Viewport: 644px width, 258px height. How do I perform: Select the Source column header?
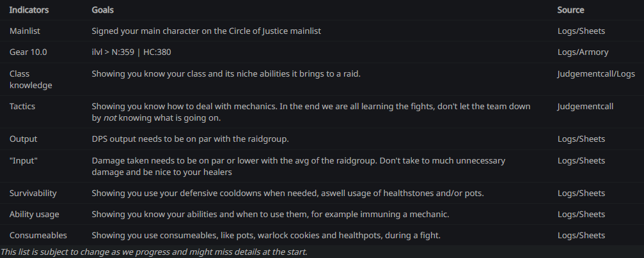[570, 10]
